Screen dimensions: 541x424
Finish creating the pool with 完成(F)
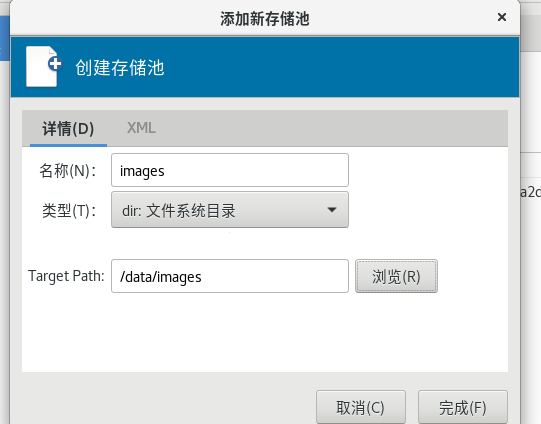[463, 407]
